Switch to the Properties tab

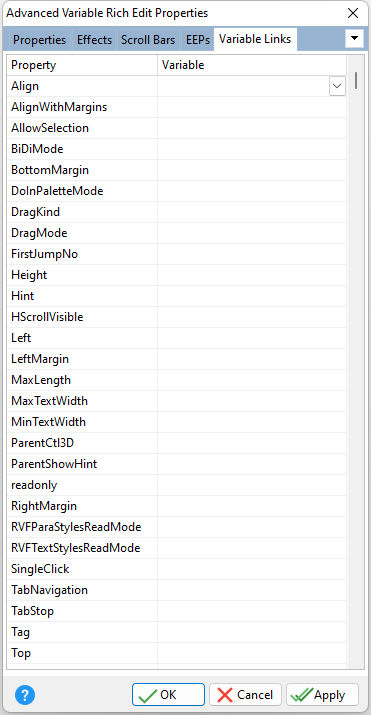click(39, 40)
